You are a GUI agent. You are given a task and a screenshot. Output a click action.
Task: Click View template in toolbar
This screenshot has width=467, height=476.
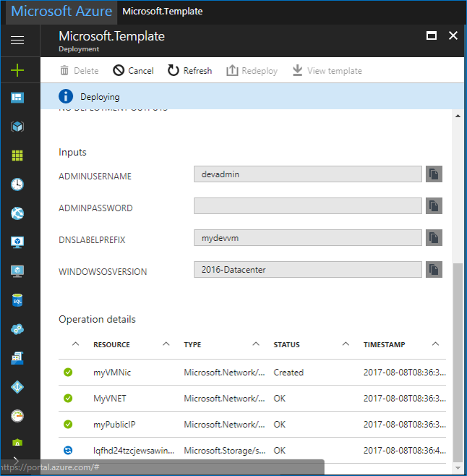327,71
